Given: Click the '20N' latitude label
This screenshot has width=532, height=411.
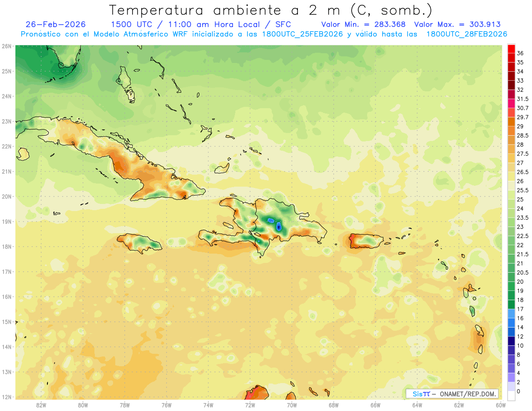Looking at the screenshot, I should 7,196.
